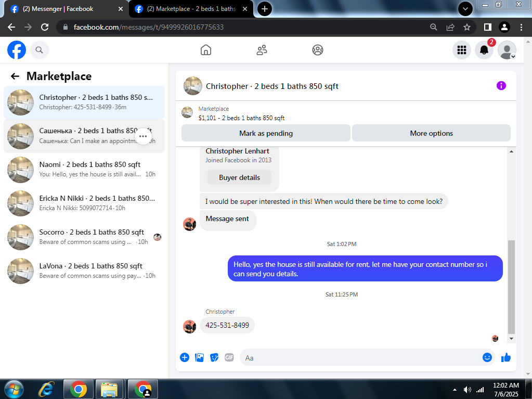This screenshot has height=399, width=532.
Task: Open the Naomi conversation
Action: coord(84,170)
